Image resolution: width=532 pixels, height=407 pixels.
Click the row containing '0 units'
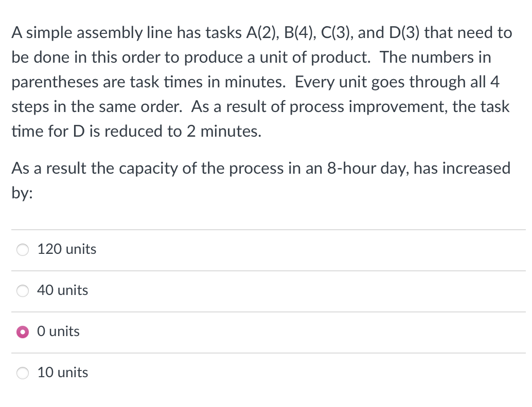coord(257,332)
